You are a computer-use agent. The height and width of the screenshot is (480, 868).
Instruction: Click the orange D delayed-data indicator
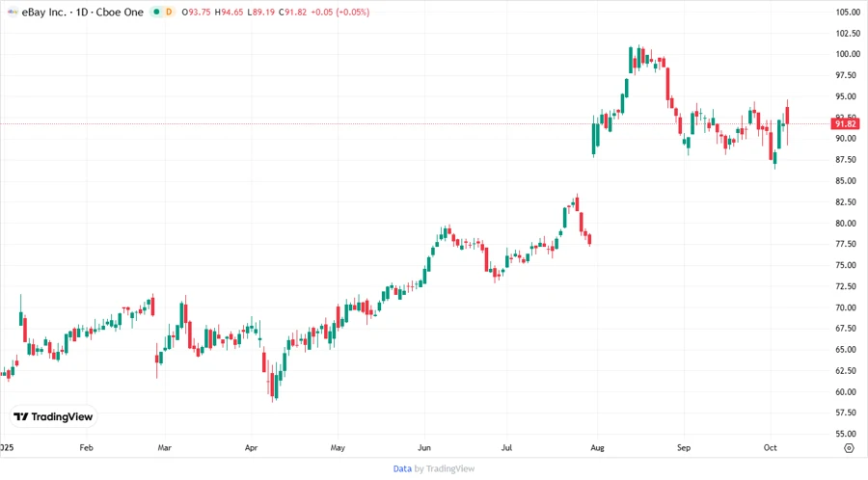click(170, 12)
